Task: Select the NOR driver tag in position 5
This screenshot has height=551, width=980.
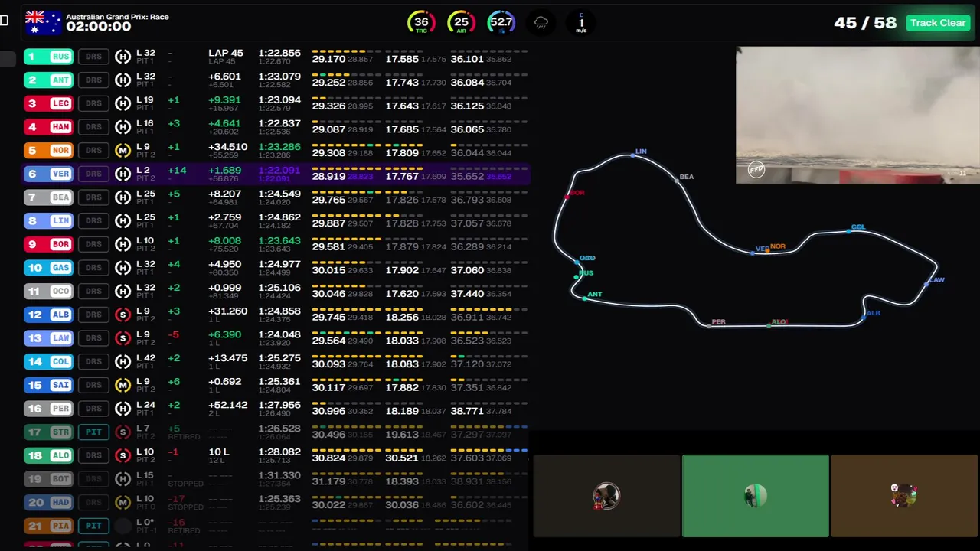Action: point(48,151)
